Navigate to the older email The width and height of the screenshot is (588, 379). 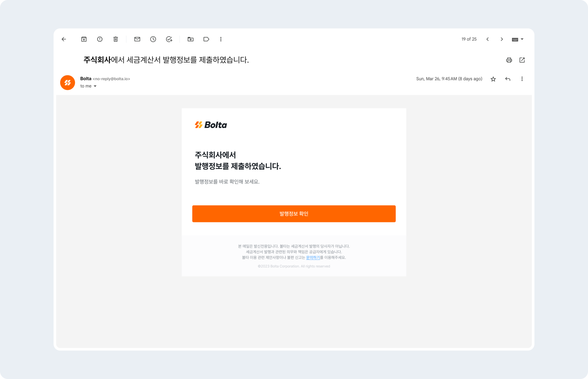coord(502,39)
